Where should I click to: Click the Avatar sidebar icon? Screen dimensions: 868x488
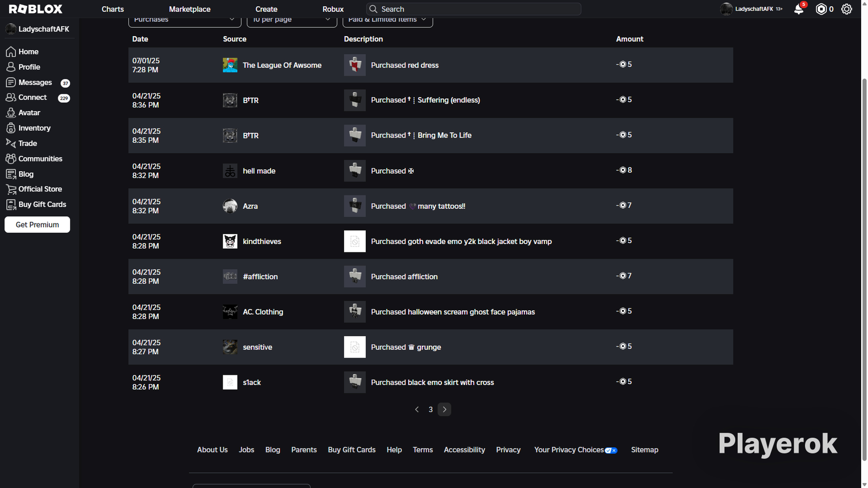click(x=11, y=113)
